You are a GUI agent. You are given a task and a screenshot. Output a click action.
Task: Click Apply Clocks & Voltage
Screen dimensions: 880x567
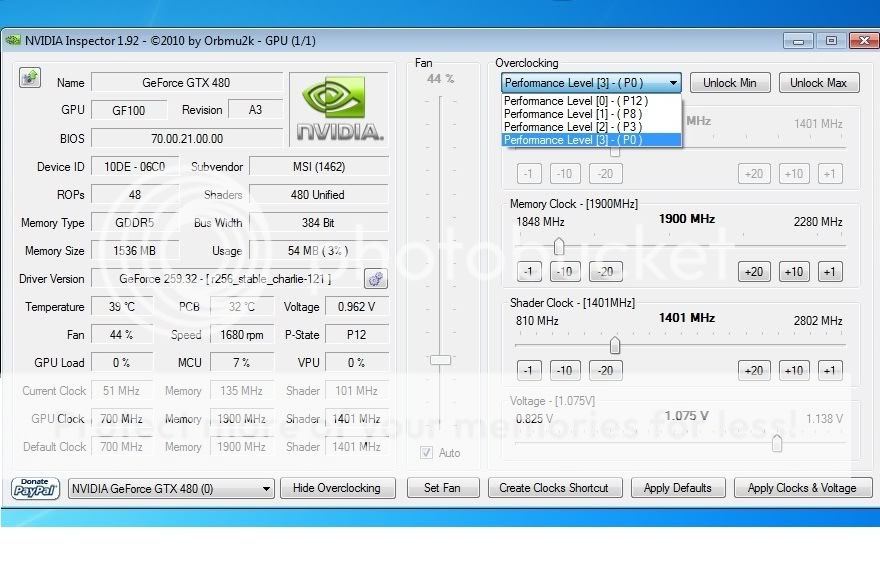[802, 488]
